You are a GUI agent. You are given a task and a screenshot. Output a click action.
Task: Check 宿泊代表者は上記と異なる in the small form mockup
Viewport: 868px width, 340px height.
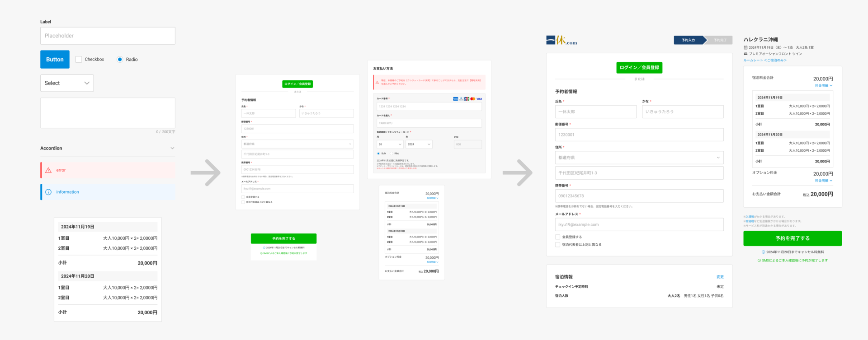243,202
